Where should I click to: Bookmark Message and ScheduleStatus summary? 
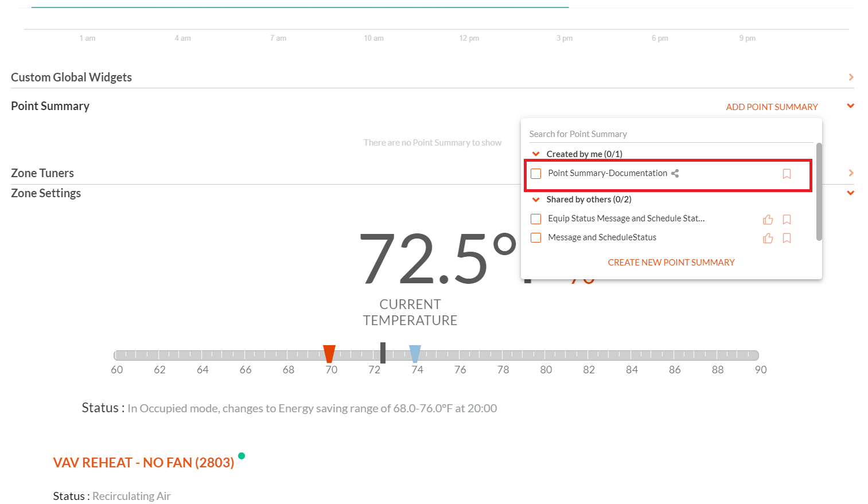pyautogui.click(x=787, y=238)
